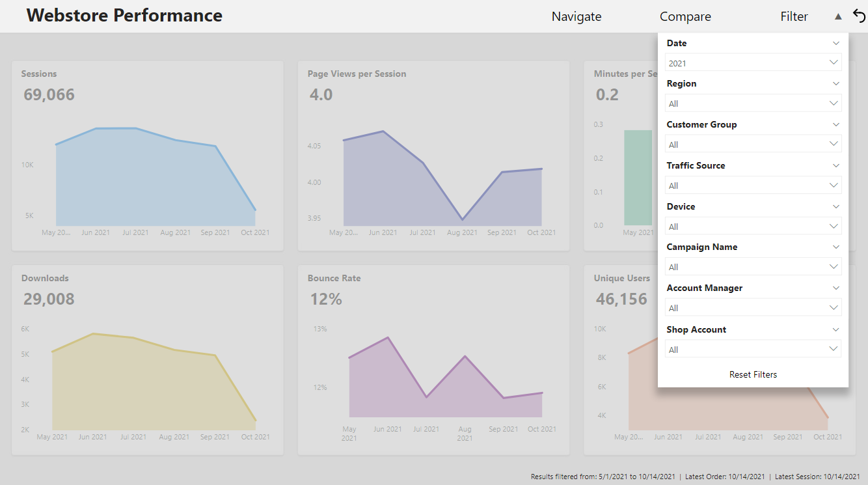Open the Date dropdown showing 2021
Screen dimensions: 868x485
[753, 62]
